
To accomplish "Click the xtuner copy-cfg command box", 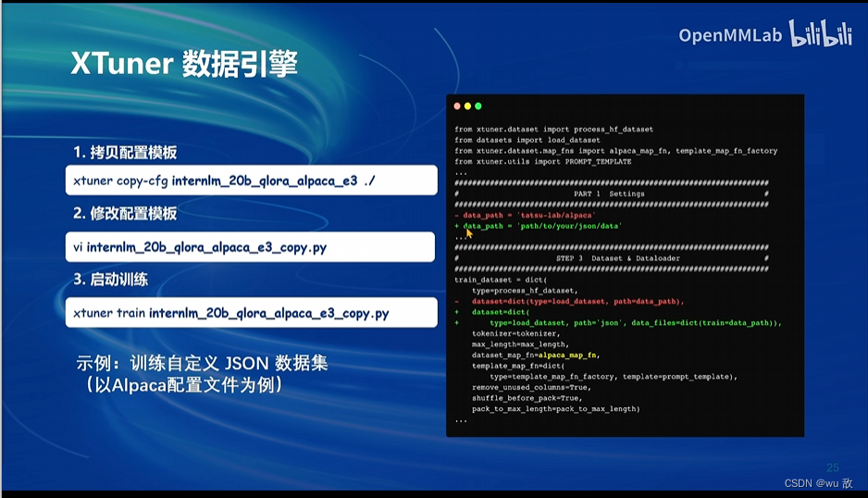I will pos(252,180).
